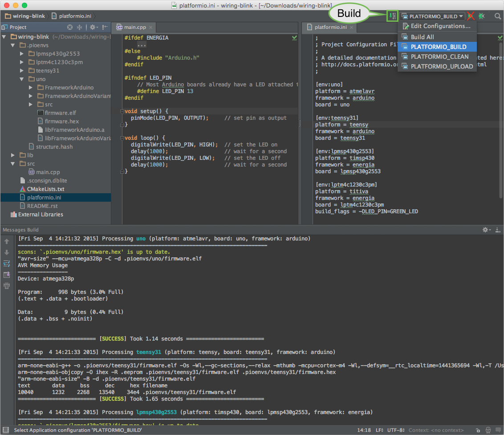
Task: Open Messages panel gear settings
Action: [x=486, y=230]
